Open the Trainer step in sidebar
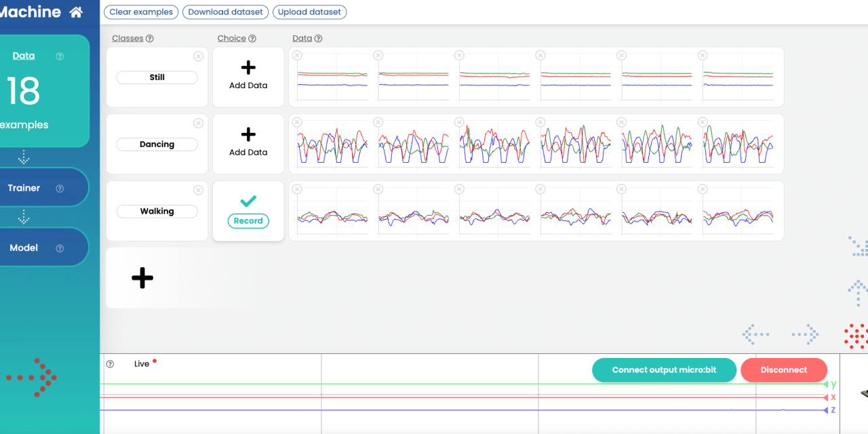Viewport: 868px width, 434px height. [24, 188]
